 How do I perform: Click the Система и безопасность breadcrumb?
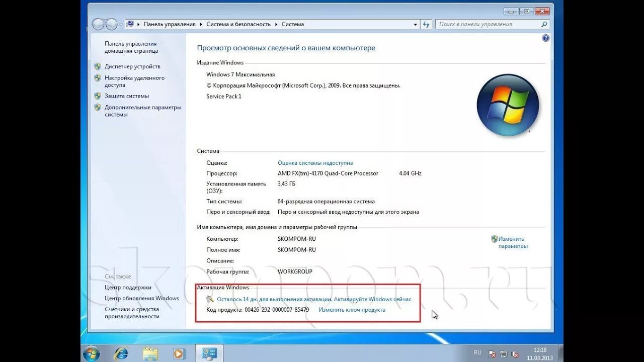pyautogui.click(x=238, y=24)
